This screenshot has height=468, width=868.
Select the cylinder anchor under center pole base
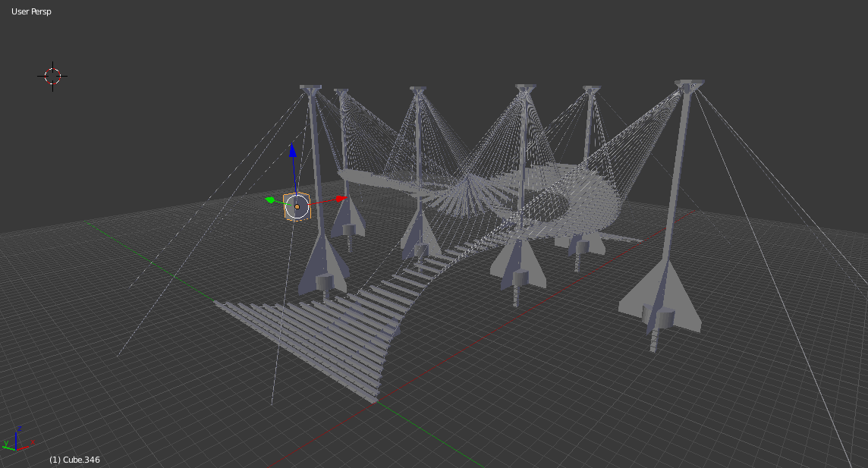(520, 279)
